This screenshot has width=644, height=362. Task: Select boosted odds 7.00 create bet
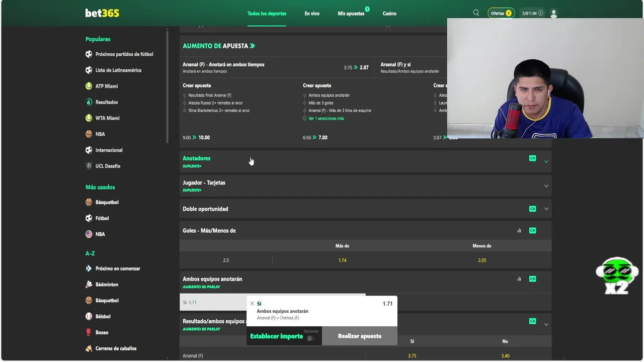tap(323, 138)
